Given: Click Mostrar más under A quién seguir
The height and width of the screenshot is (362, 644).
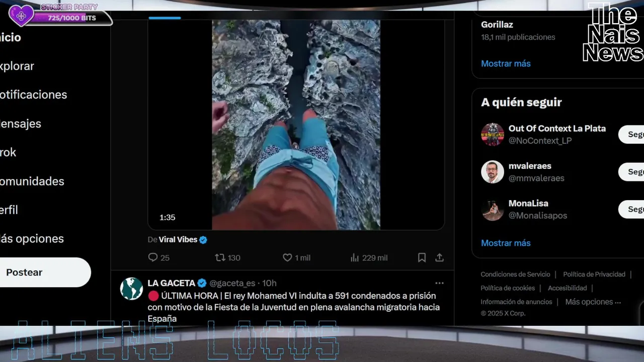Looking at the screenshot, I should (506, 243).
